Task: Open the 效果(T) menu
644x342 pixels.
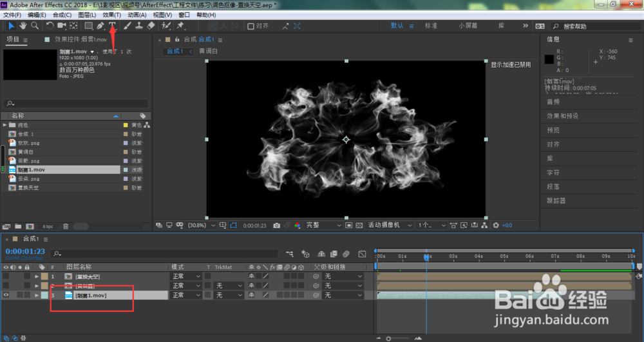Action: pos(112,14)
